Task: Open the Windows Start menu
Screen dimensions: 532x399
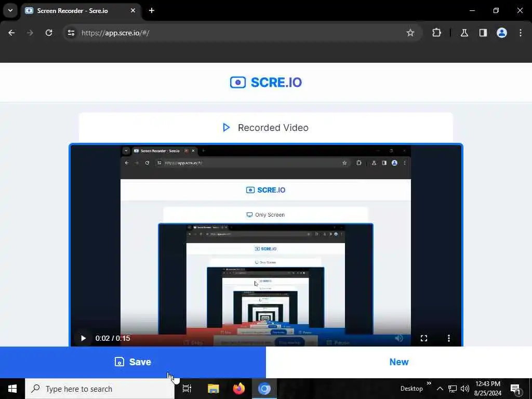Action: coord(12,389)
